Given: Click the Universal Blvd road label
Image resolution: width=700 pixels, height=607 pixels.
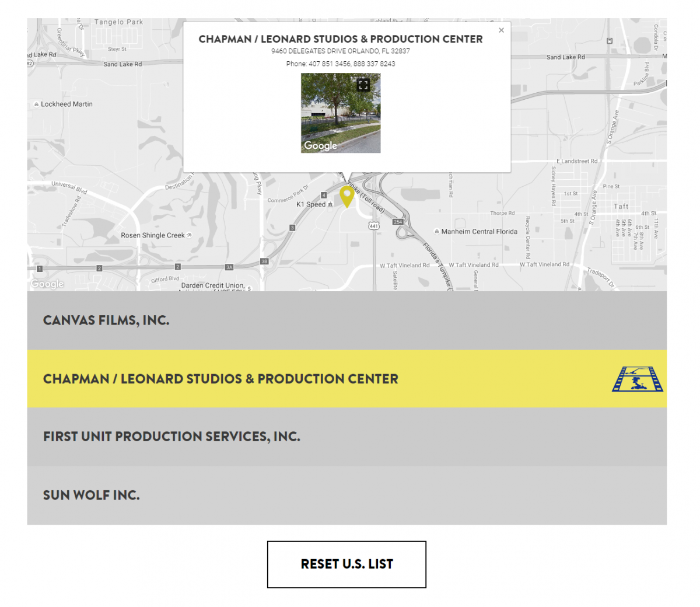Looking at the screenshot, I should click(x=69, y=187).
